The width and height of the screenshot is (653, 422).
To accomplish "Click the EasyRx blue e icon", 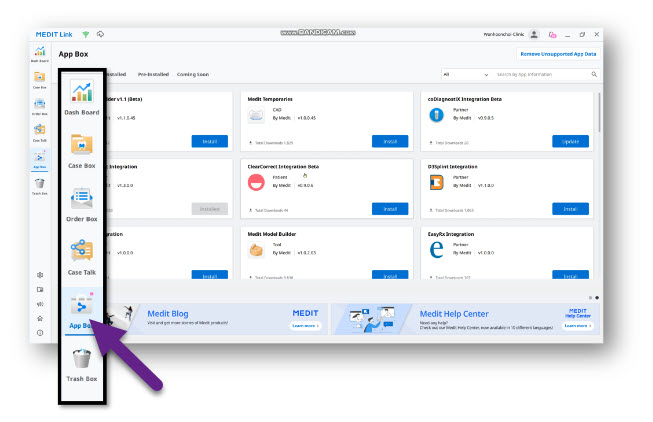I will pos(436,250).
